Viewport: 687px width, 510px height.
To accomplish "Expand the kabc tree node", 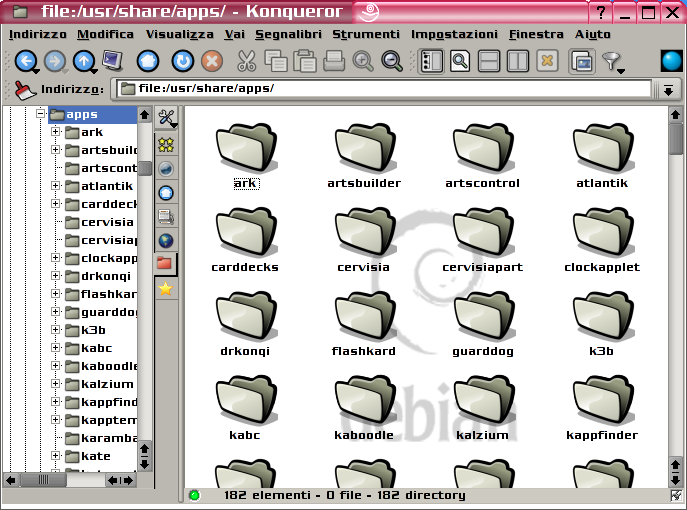I will (x=56, y=347).
